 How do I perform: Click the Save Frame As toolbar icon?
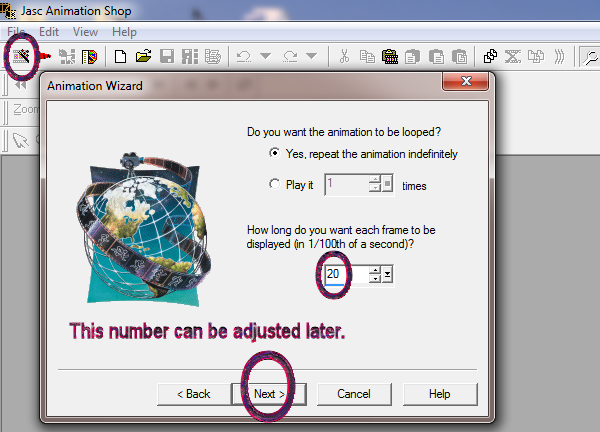[x=190, y=57]
